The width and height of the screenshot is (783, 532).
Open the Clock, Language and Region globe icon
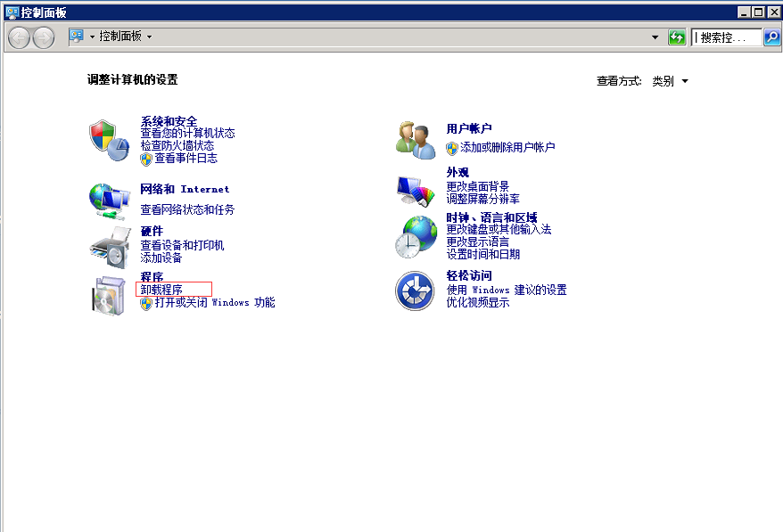tap(416, 236)
